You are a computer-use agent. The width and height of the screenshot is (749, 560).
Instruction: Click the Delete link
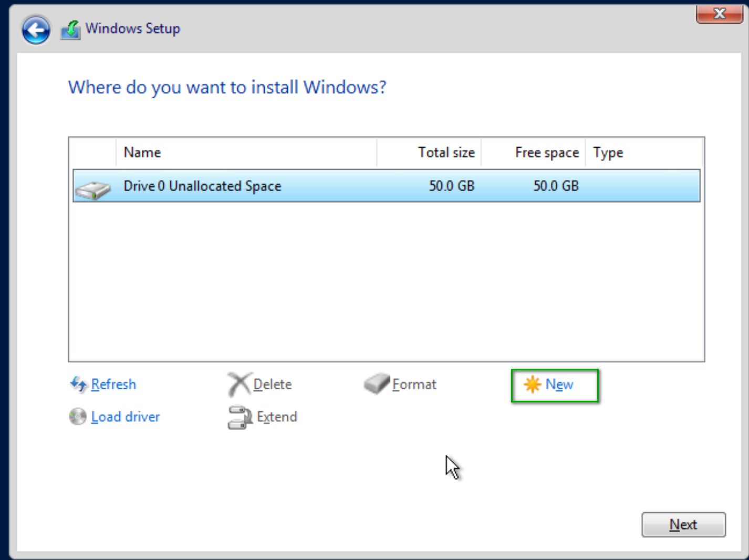coord(272,384)
